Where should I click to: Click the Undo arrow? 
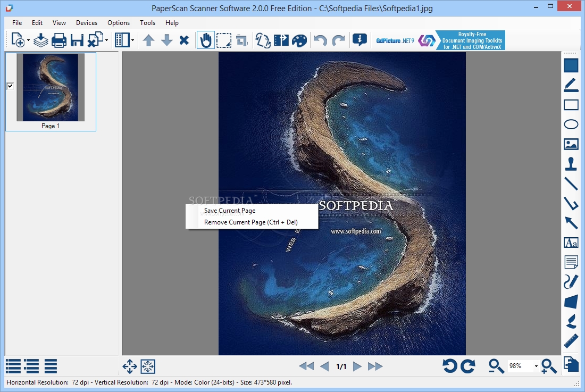coord(320,40)
